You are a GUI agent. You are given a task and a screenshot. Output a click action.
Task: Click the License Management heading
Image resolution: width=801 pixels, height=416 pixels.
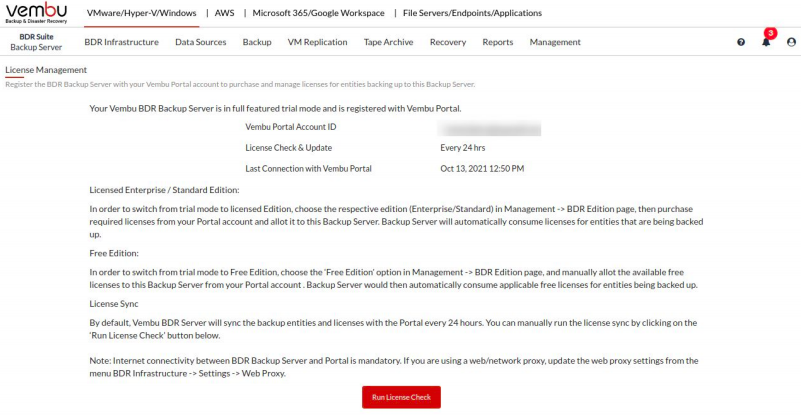(46, 70)
